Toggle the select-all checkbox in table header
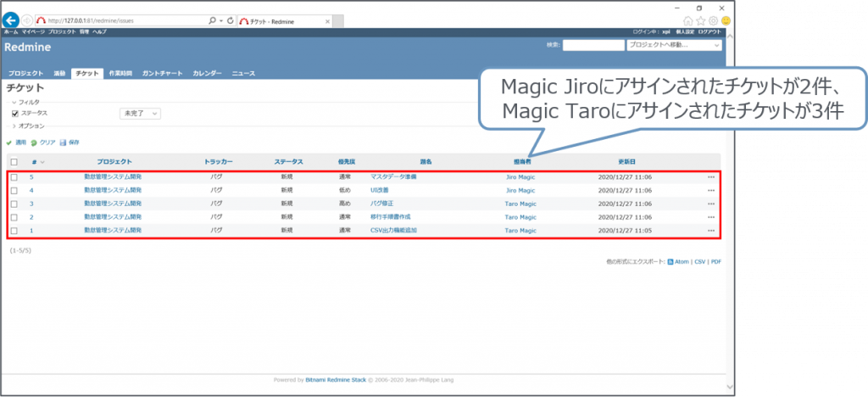This screenshot has height=397, width=868. pos(14,161)
